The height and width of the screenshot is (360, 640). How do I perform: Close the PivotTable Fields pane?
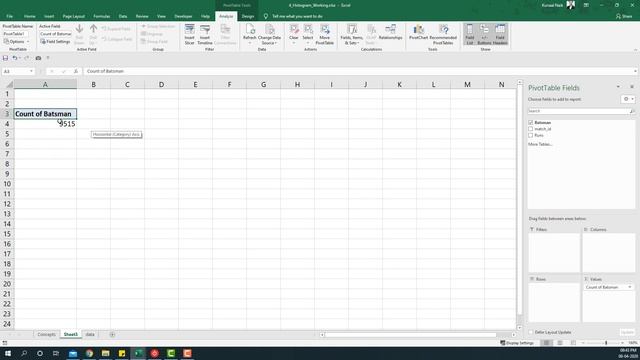pyautogui.click(x=632, y=87)
